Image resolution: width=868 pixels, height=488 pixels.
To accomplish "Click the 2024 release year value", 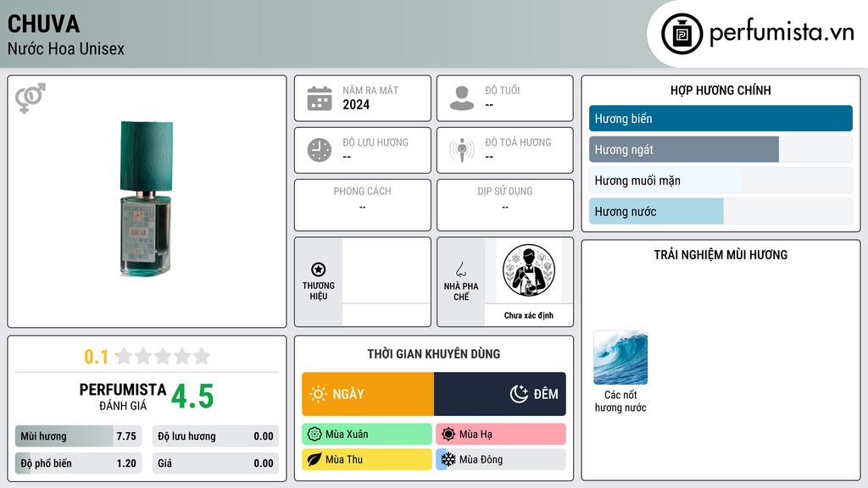I will coord(356,104).
